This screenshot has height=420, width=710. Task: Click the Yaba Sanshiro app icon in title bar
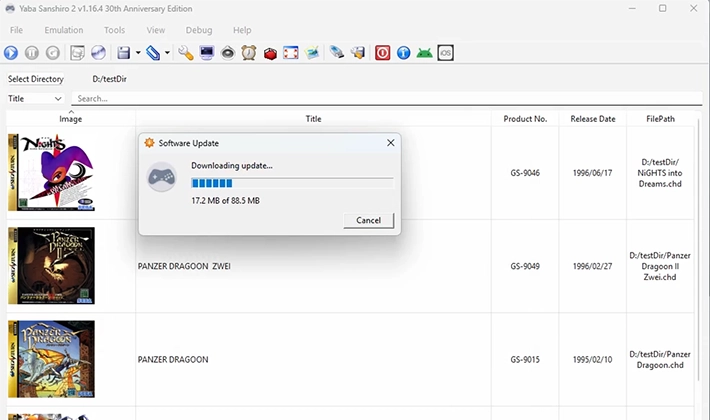(x=10, y=9)
